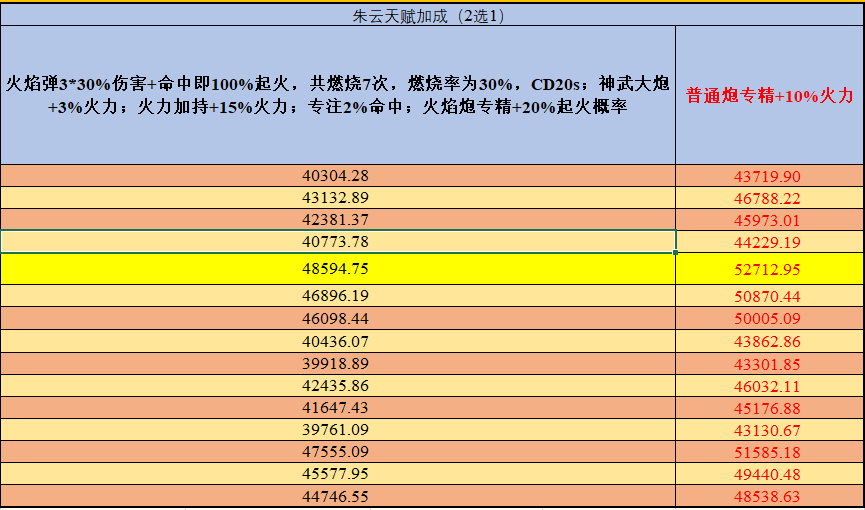Select cell with value 43301.85
The height and width of the screenshot is (510, 865).
pos(770,364)
